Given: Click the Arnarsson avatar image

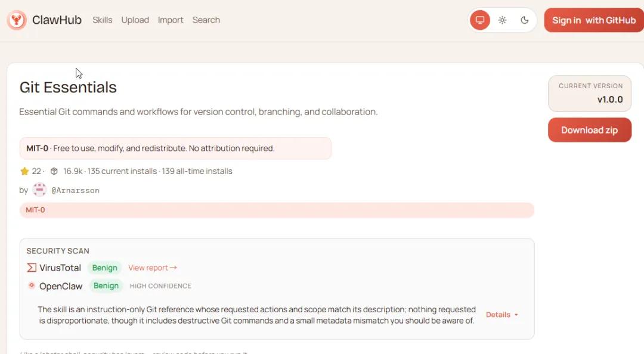Looking at the screenshot, I should (39, 190).
